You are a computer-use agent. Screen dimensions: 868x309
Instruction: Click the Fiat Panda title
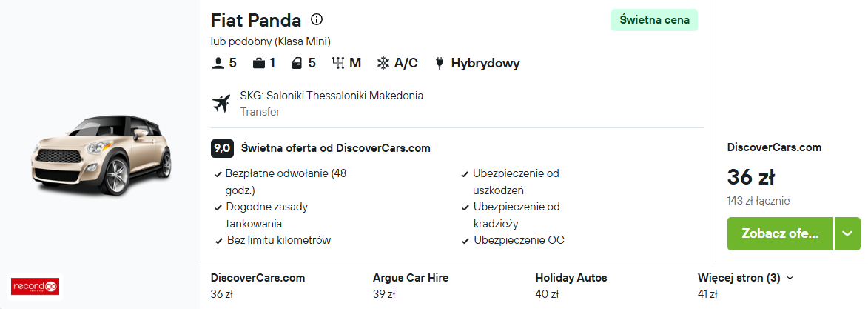click(256, 21)
